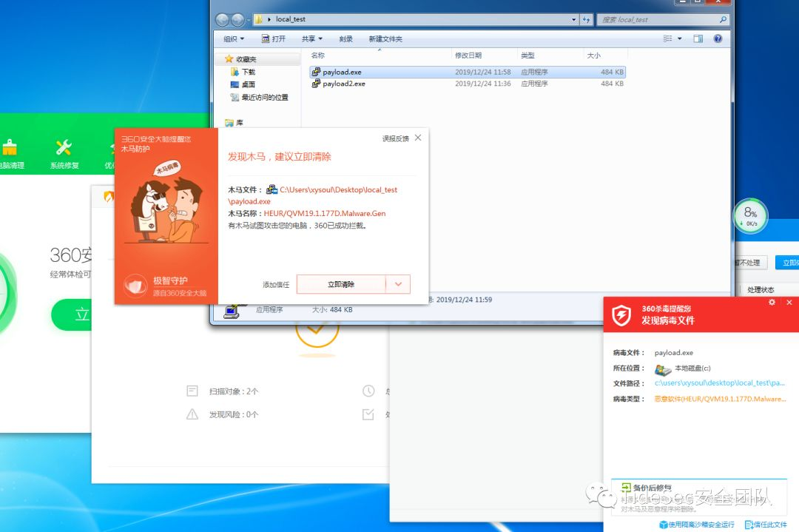Click the 极智守护 mask icon in trojan popup

(x=135, y=286)
